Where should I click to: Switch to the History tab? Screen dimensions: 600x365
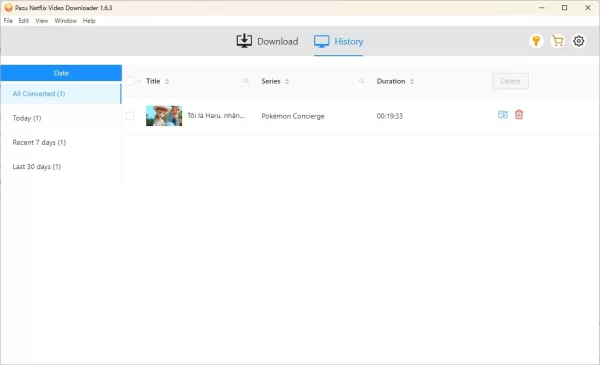pyautogui.click(x=338, y=41)
